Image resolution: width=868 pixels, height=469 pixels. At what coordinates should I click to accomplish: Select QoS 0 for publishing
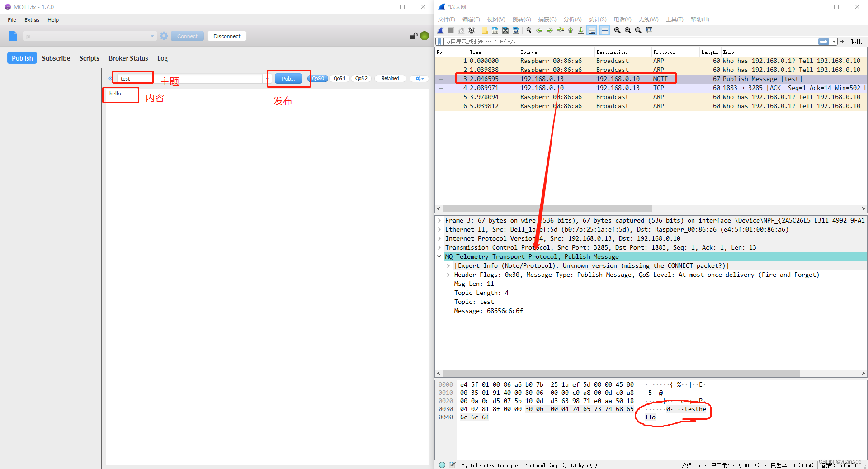(318, 78)
